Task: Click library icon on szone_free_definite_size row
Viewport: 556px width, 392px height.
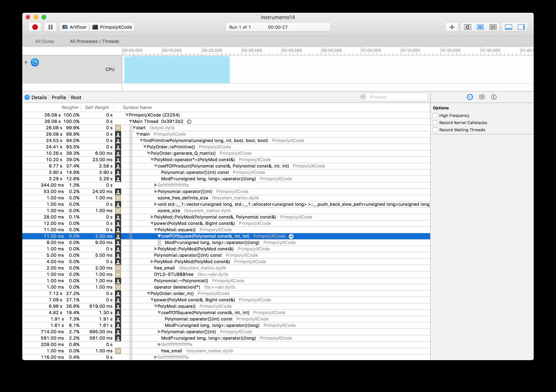Action: click(118, 198)
